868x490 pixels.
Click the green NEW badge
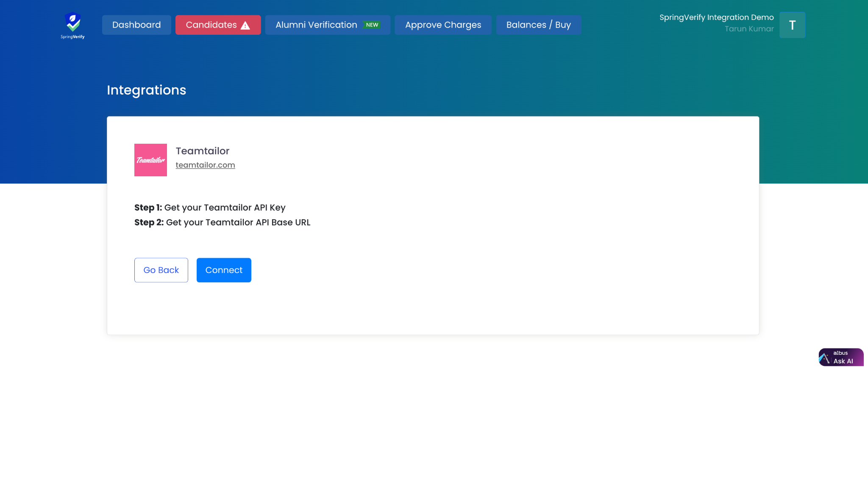pos(372,25)
